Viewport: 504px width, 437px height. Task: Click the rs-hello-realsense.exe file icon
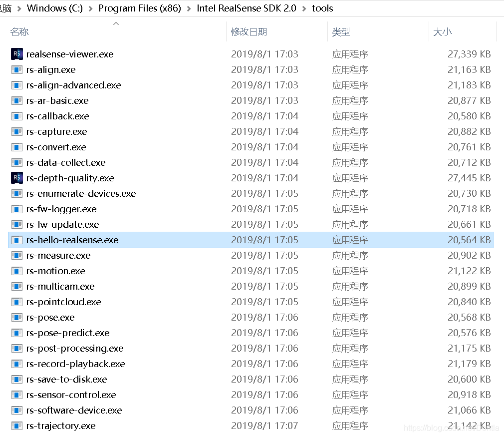(16, 240)
